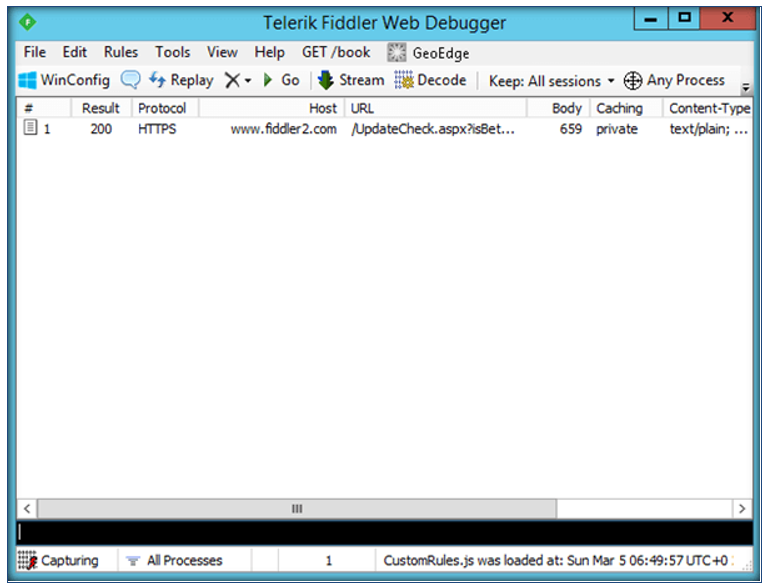Click the WinConfig Windows logo icon
The height and width of the screenshot is (585, 774).
click(x=27, y=80)
